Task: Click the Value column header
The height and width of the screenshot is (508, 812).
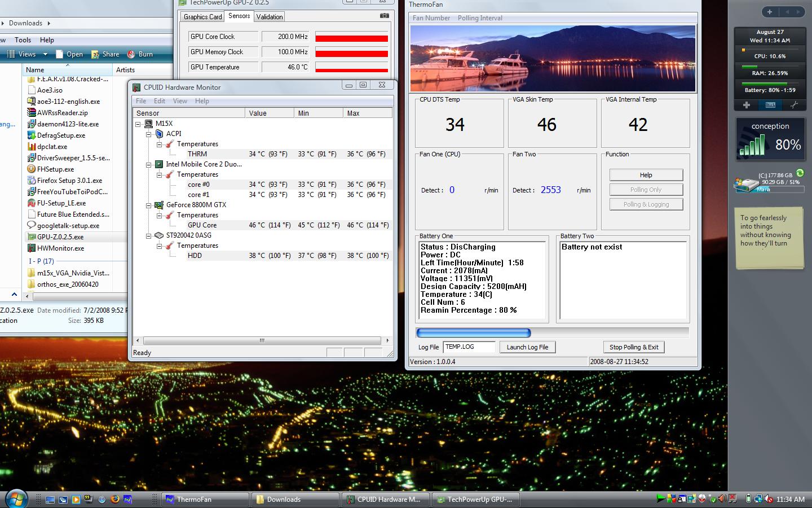Action: [270, 113]
